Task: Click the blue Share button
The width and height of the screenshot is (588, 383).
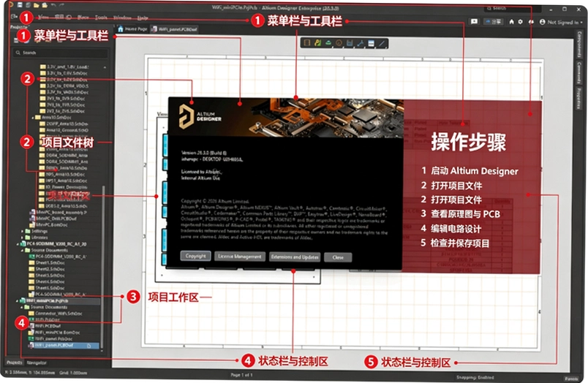Action: (x=493, y=22)
